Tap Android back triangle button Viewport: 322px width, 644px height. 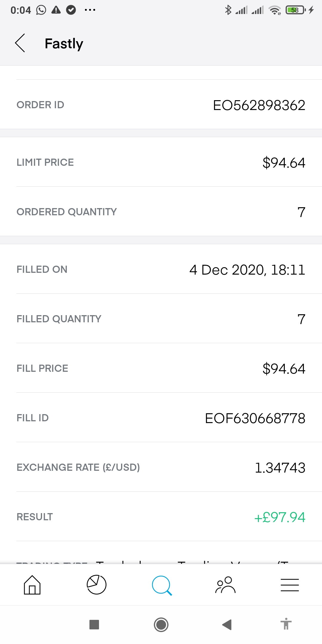[x=227, y=625]
